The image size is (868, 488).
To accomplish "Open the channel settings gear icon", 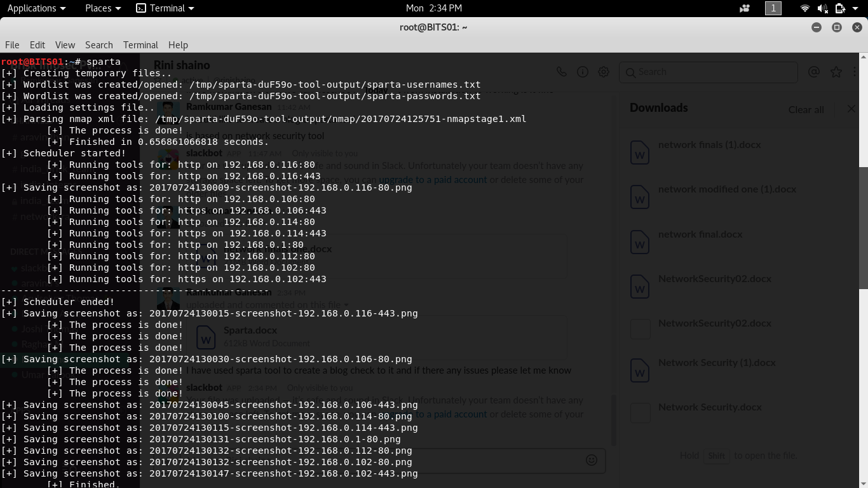I will [603, 72].
